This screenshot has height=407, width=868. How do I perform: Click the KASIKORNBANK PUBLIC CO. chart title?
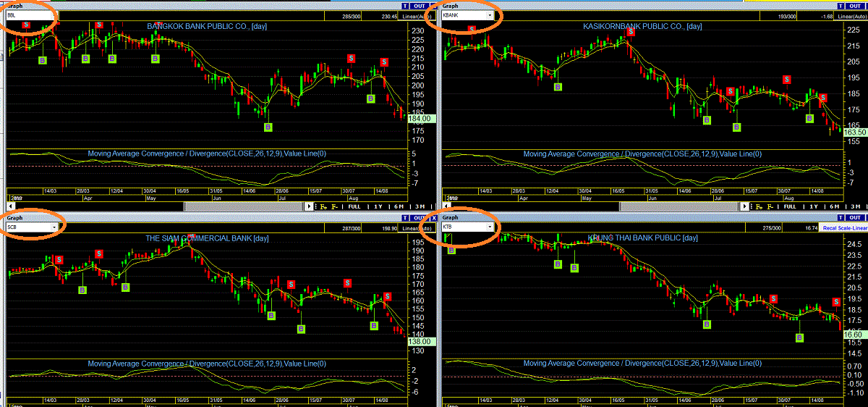pos(643,26)
